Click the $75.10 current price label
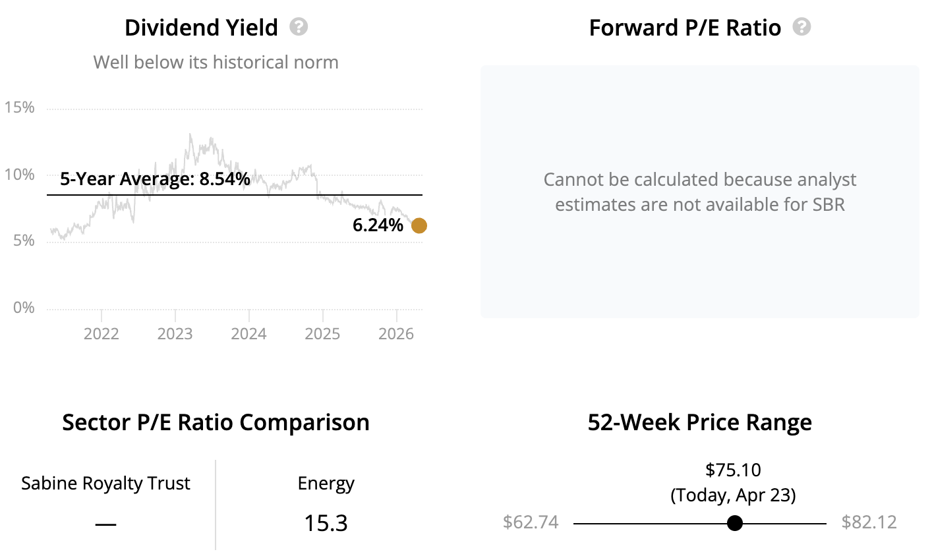The width and height of the screenshot is (932, 560). (x=733, y=470)
